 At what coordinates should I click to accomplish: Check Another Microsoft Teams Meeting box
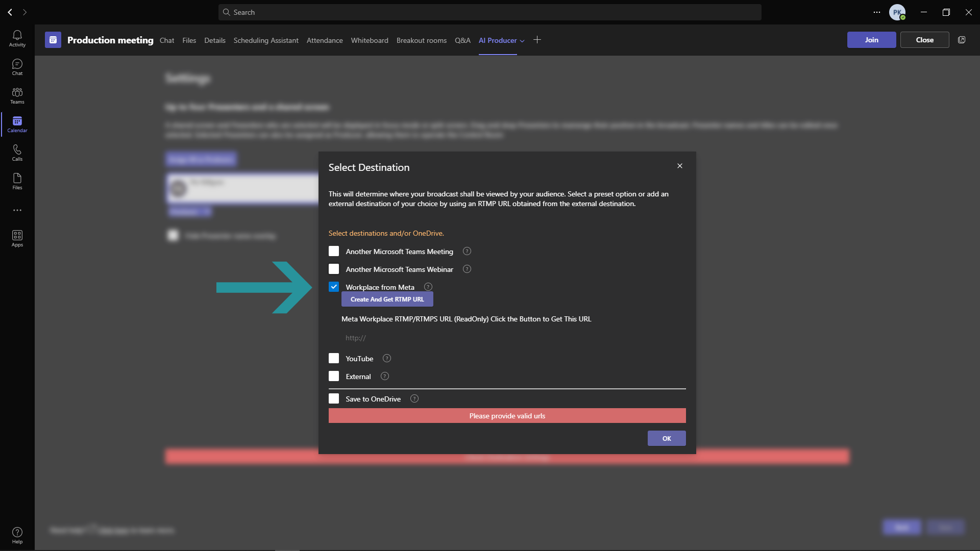(x=334, y=251)
